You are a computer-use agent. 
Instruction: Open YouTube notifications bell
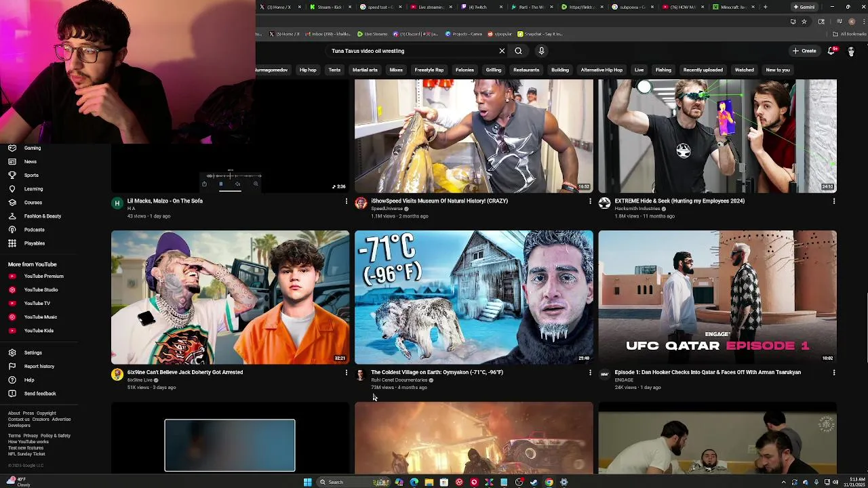tap(831, 51)
